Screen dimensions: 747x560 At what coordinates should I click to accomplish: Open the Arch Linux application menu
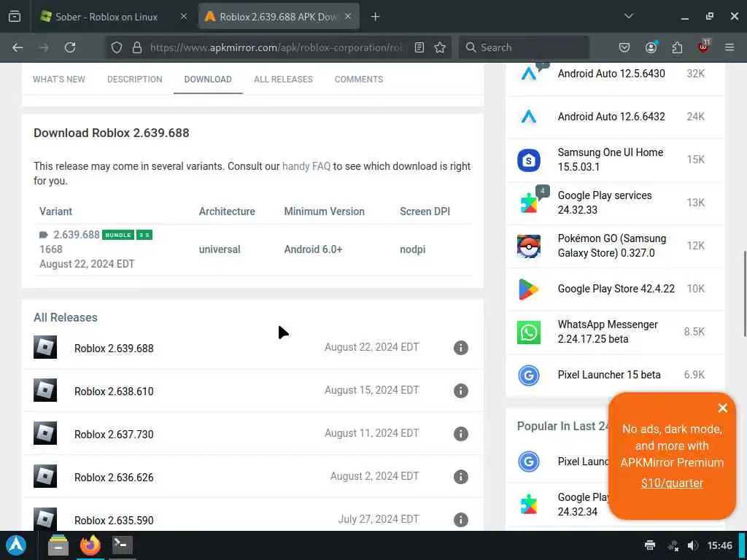(16, 545)
